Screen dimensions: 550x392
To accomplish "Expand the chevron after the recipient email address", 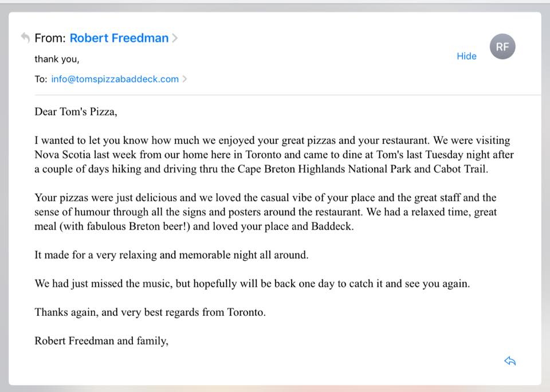I will pyautogui.click(x=184, y=79).
